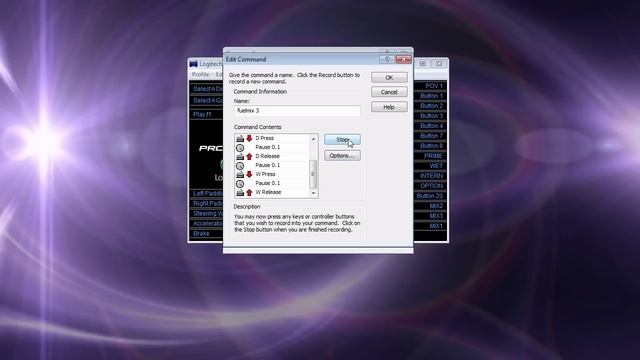The height and width of the screenshot is (360, 640).
Task: Click the red up arrow beside W Release
Action: (x=249, y=192)
